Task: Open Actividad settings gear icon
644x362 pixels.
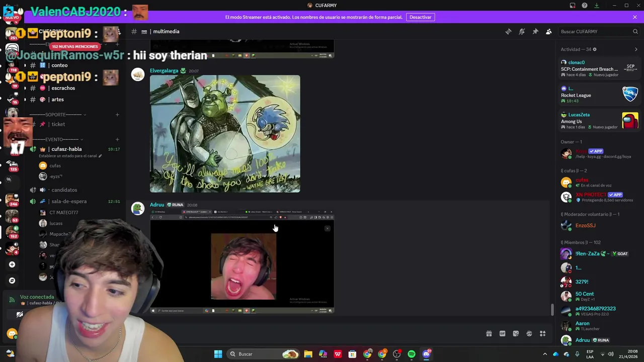Action: click(x=594, y=49)
